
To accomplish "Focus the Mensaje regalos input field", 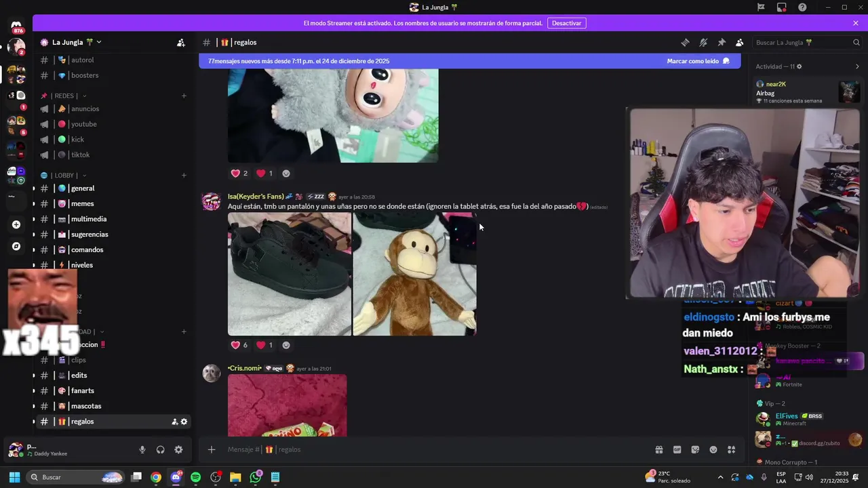I will pos(434,449).
